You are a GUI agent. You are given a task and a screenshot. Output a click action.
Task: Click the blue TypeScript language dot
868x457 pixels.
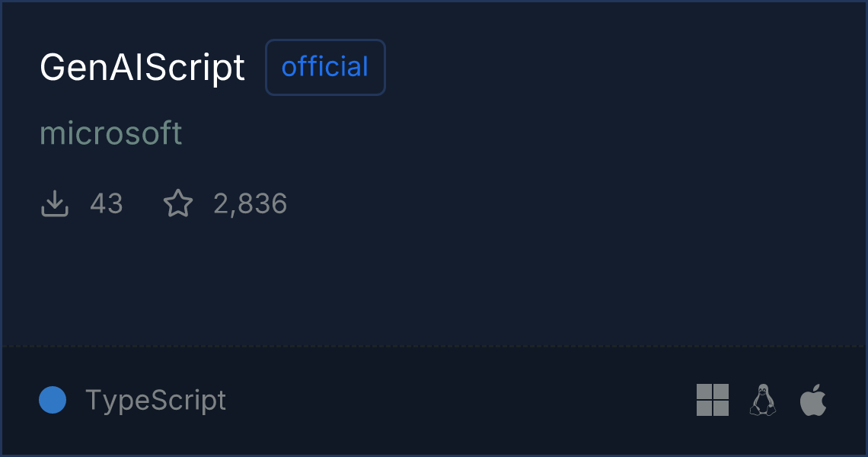[53, 400]
